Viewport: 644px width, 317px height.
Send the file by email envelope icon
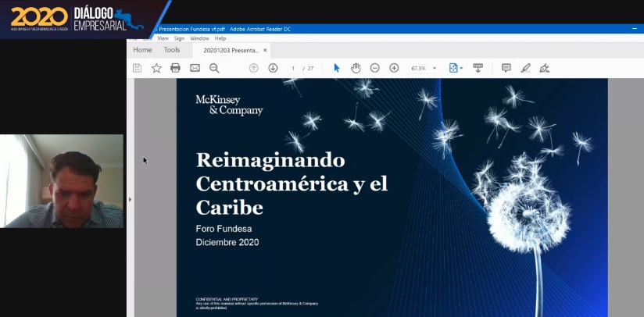[195, 68]
